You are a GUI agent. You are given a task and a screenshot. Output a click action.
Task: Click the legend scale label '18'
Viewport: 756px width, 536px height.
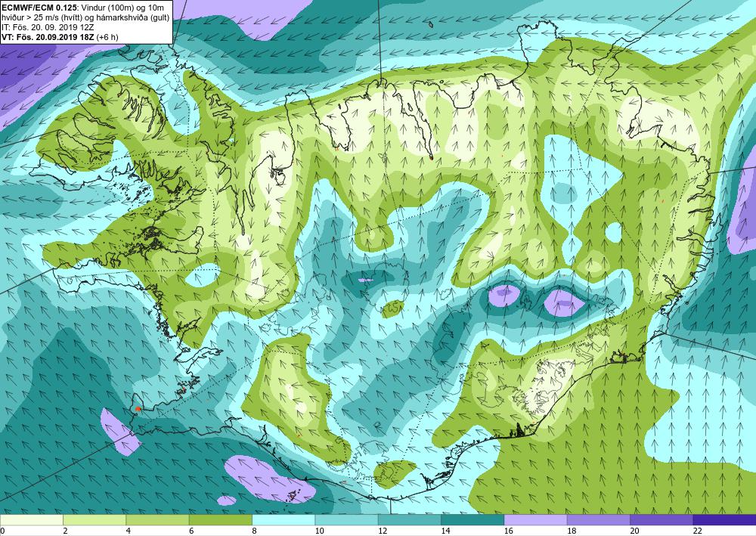click(572, 531)
